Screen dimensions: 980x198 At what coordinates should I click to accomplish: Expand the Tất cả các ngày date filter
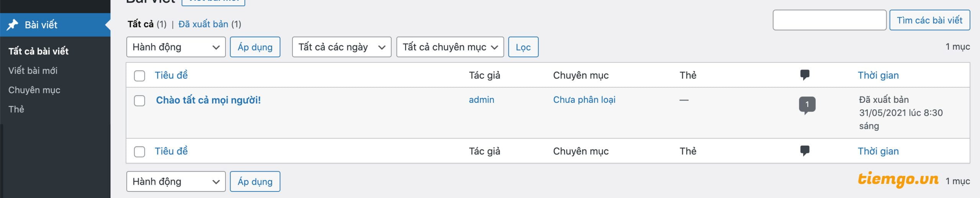(341, 47)
